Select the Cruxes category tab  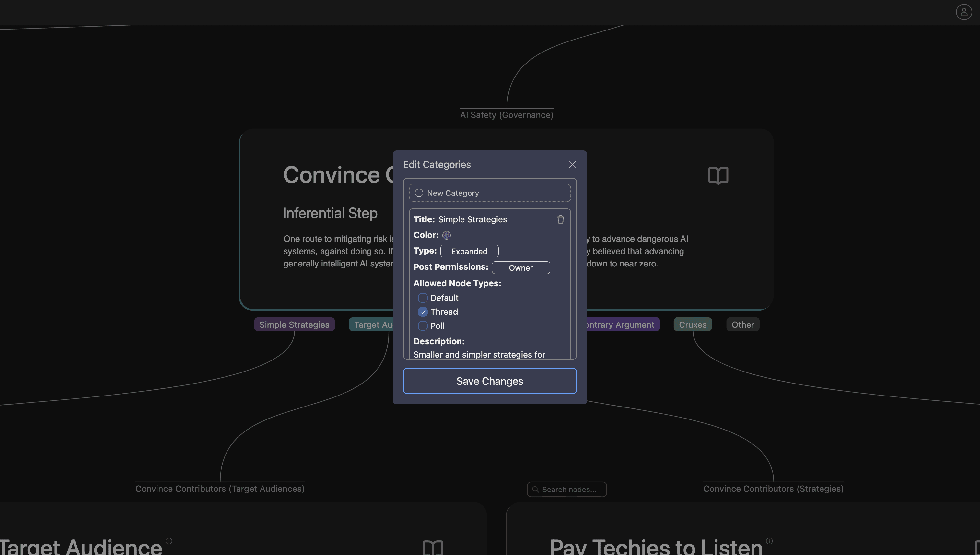[x=692, y=325]
